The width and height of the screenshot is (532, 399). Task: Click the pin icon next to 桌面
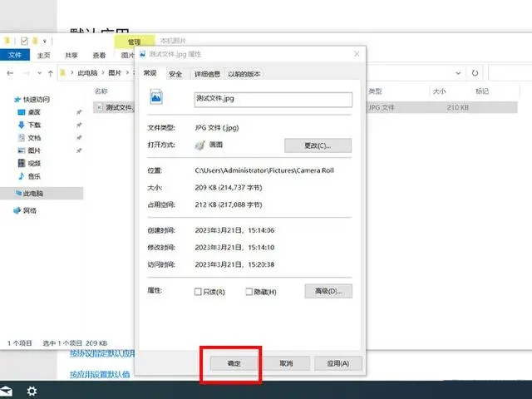(x=79, y=112)
